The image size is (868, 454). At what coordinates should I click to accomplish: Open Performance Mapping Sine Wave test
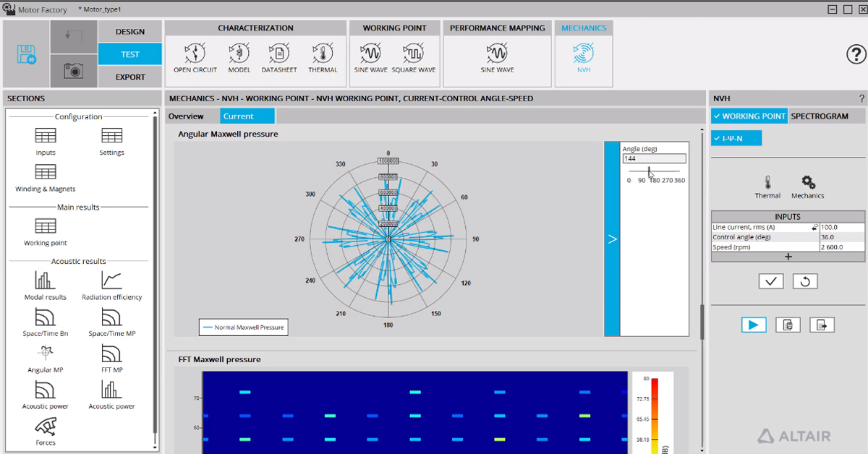tap(497, 57)
